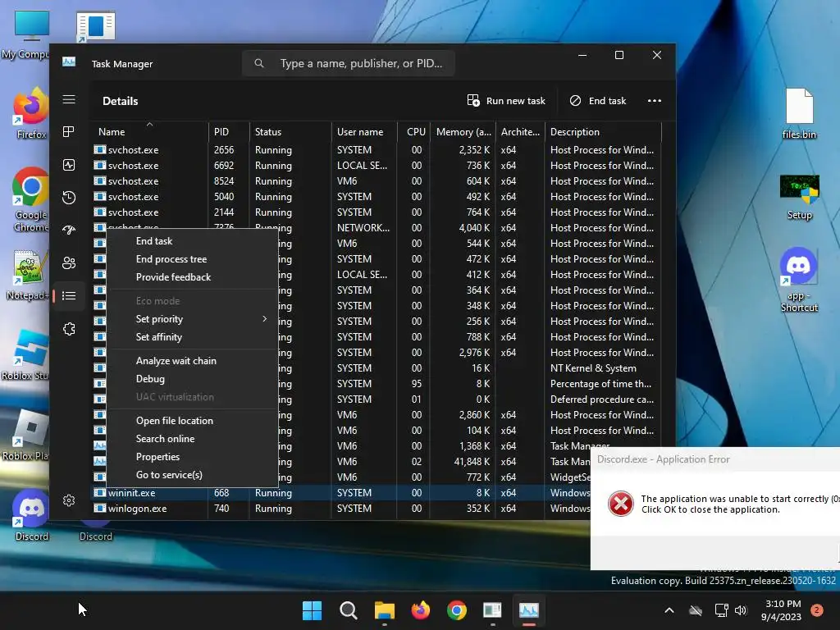
Task: Sort by Architecture column header
Action: [x=520, y=132]
